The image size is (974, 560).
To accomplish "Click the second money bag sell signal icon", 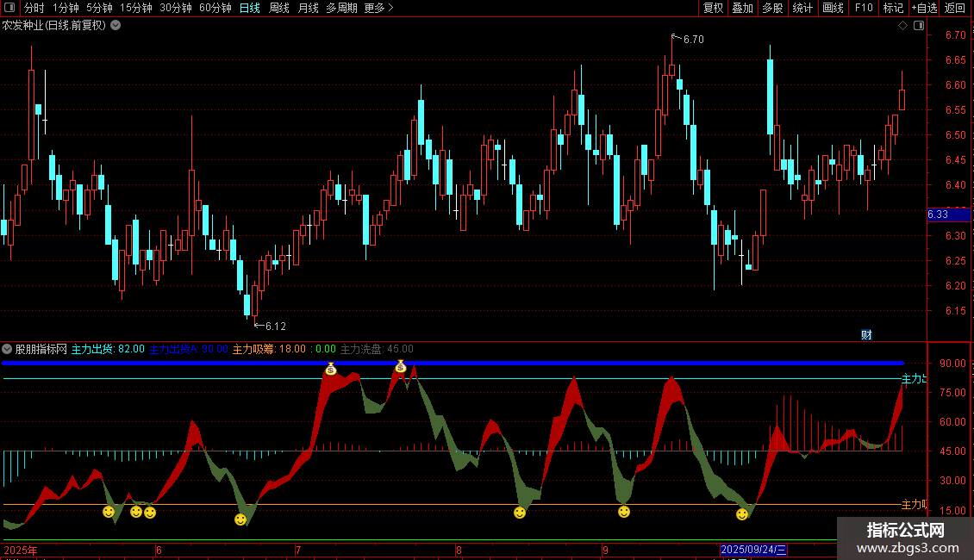I will pos(401,366).
